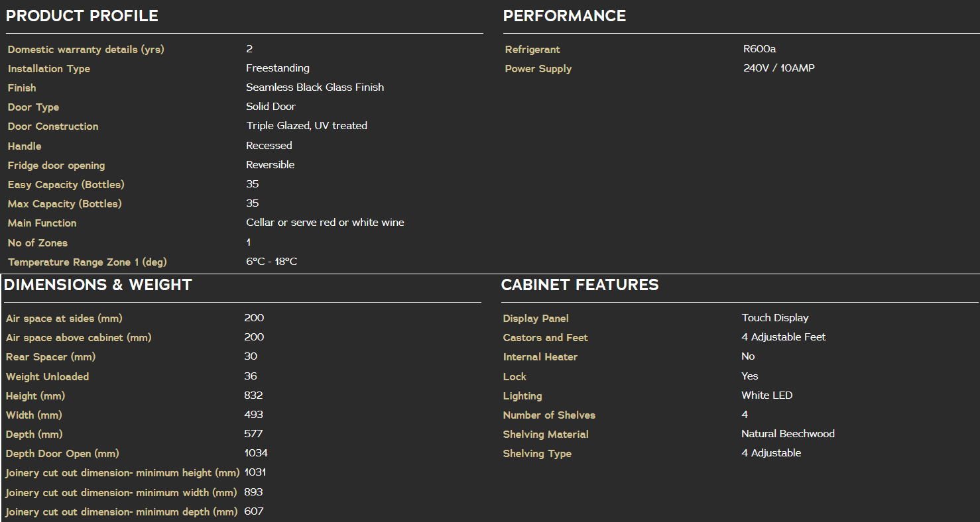
Task: Click the DIMENSIONS & WEIGHT heading
Action: tap(97, 285)
